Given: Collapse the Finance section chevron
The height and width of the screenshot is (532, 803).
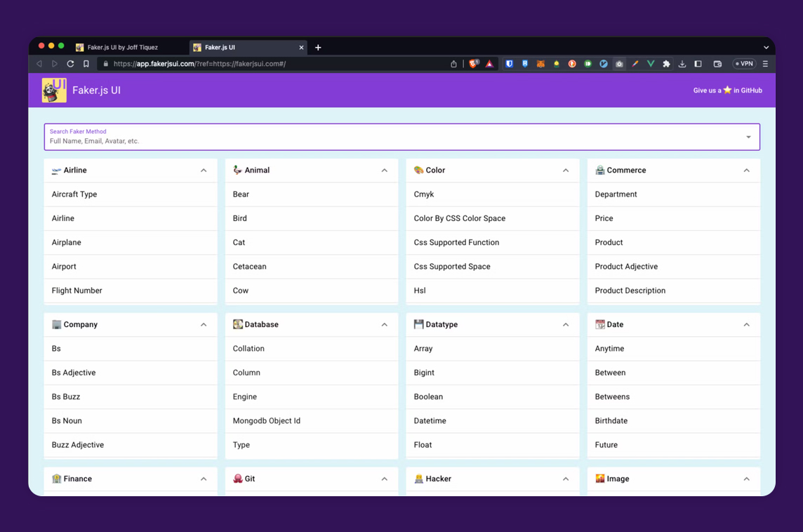Looking at the screenshot, I should (204, 479).
